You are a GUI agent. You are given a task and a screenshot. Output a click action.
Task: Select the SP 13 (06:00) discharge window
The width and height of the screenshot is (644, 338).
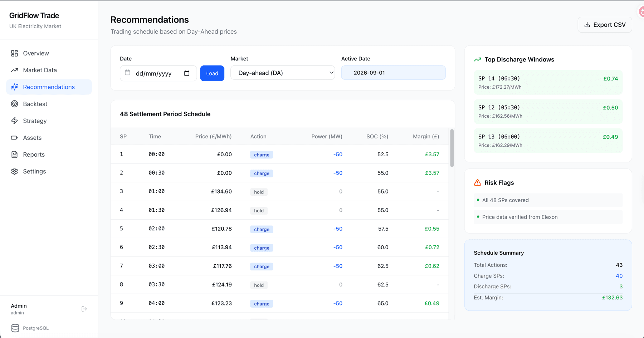click(548, 141)
